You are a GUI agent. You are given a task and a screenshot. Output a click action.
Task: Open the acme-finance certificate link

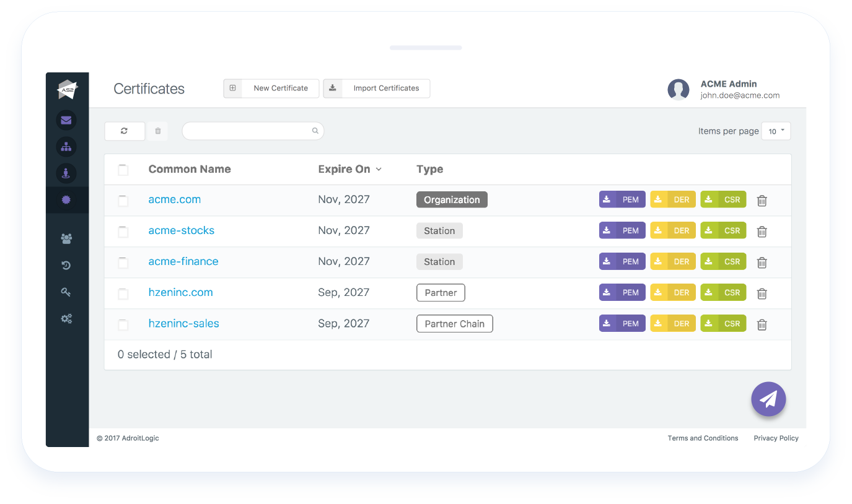pos(183,261)
